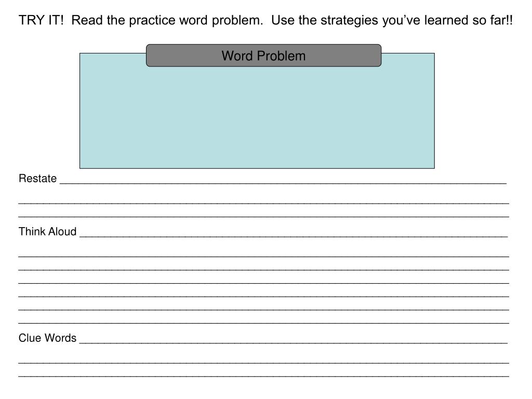Screen dimensions: 532x399
Task: Click the fifth line of Think Aloud section
Action: 263,296
